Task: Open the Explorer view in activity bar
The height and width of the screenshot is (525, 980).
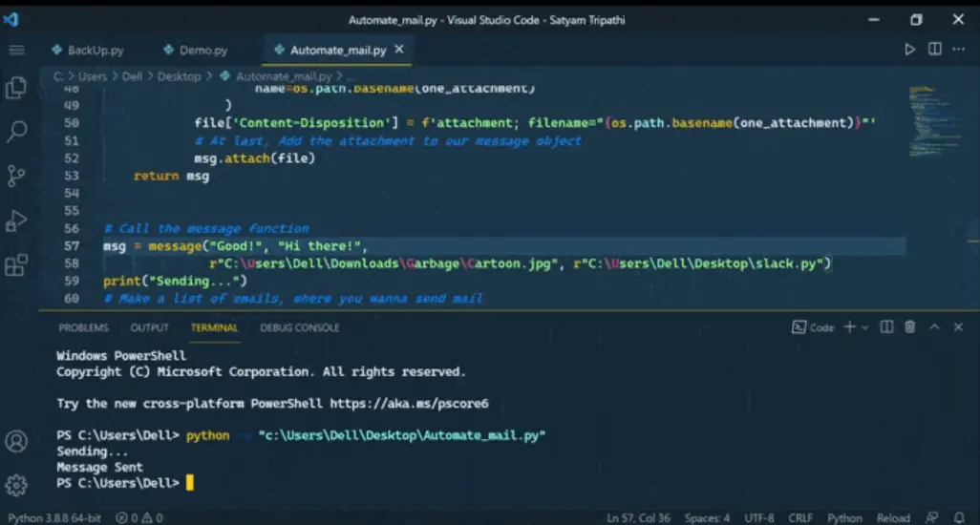Action: [16, 89]
